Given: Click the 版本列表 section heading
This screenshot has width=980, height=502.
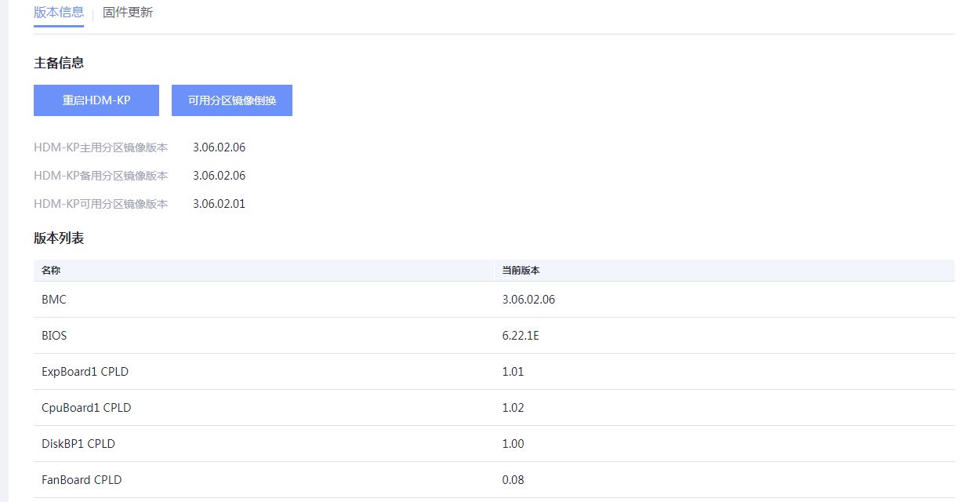Looking at the screenshot, I should [x=59, y=238].
